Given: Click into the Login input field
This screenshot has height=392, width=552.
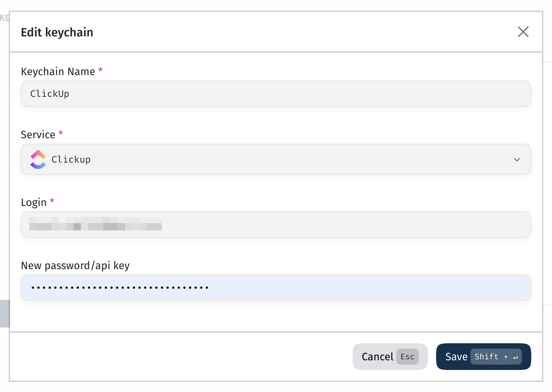Looking at the screenshot, I should (x=276, y=225).
